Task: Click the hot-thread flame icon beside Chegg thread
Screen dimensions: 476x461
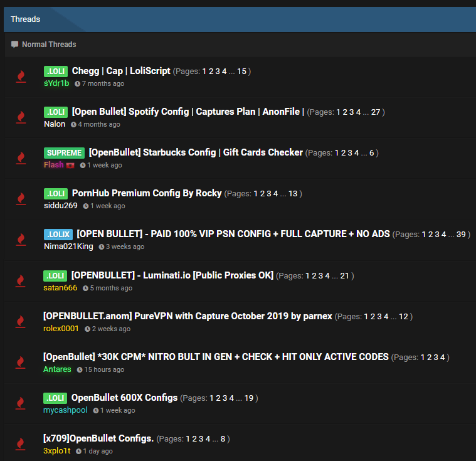Action: 21,77
